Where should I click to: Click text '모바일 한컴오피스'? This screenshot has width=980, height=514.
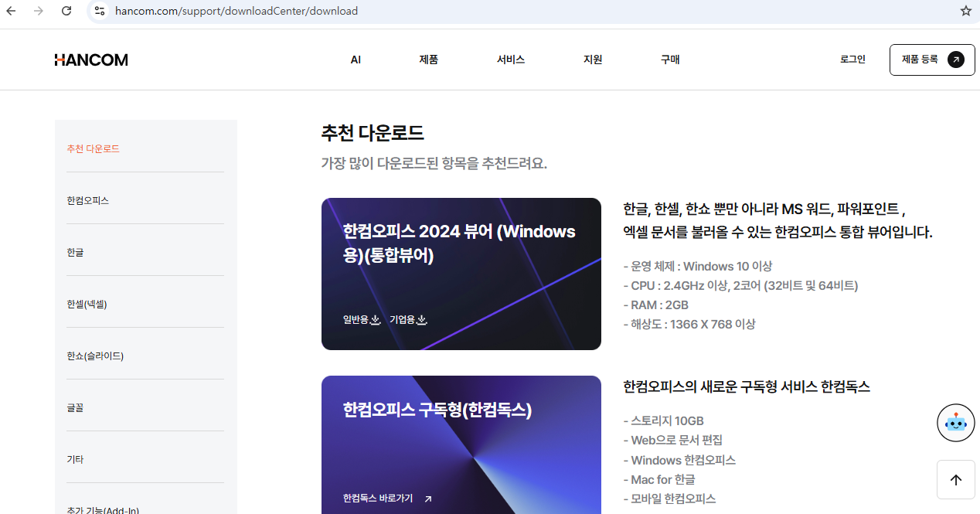(x=670, y=499)
